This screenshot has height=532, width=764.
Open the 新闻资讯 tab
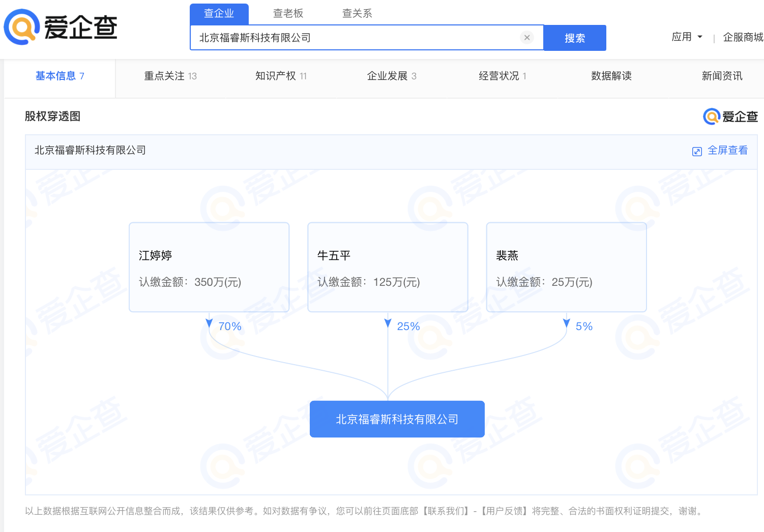pyautogui.click(x=722, y=76)
